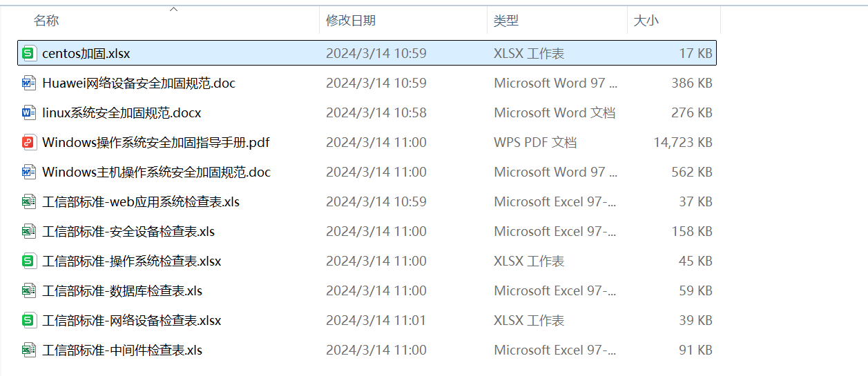Click the 工信部标准-web应用系统检查表.xls Excel icon
Image resolution: width=868 pixels, height=376 pixels.
pos(28,201)
